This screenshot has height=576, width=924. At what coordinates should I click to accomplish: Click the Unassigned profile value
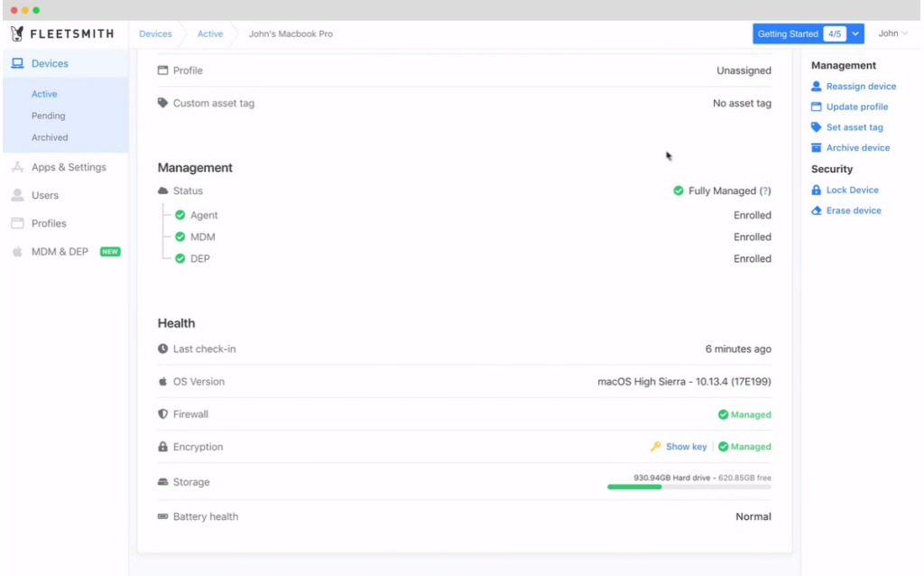point(744,70)
